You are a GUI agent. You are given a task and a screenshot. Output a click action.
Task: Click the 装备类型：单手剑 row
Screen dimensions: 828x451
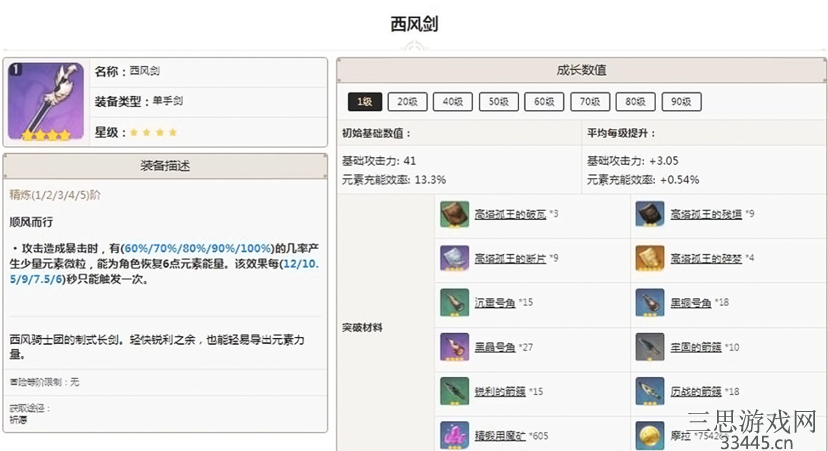pyautogui.click(x=209, y=101)
